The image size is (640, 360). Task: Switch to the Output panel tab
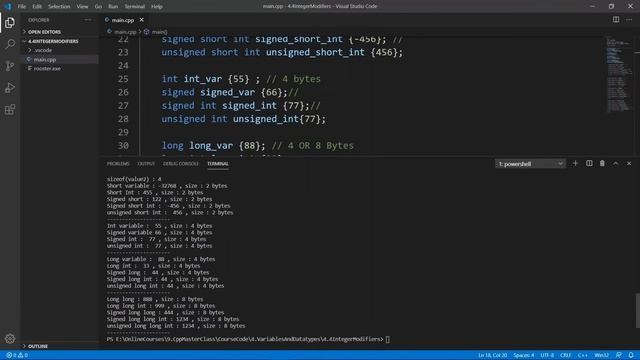146,164
